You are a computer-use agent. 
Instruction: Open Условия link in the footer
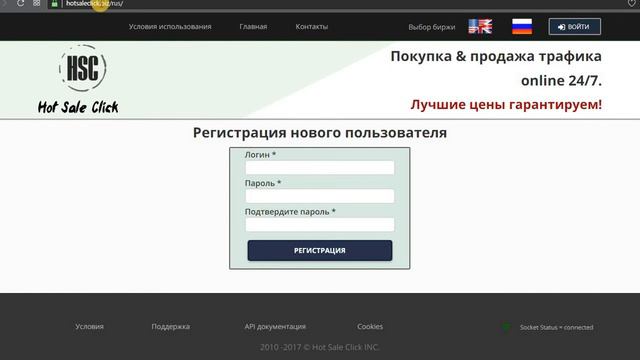[89, 327]
